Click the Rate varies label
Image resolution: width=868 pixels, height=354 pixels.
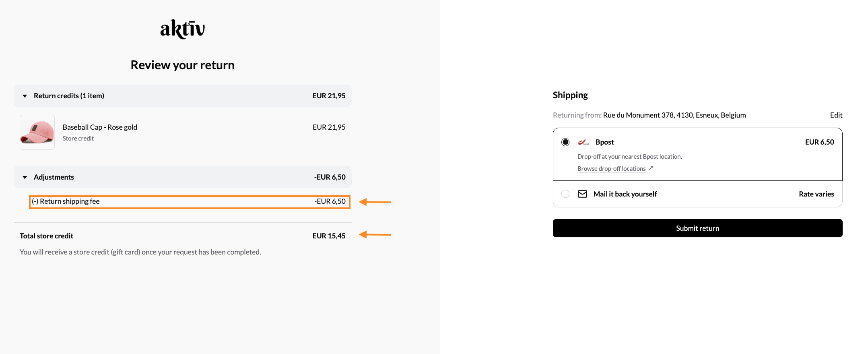tap(816, 194)
